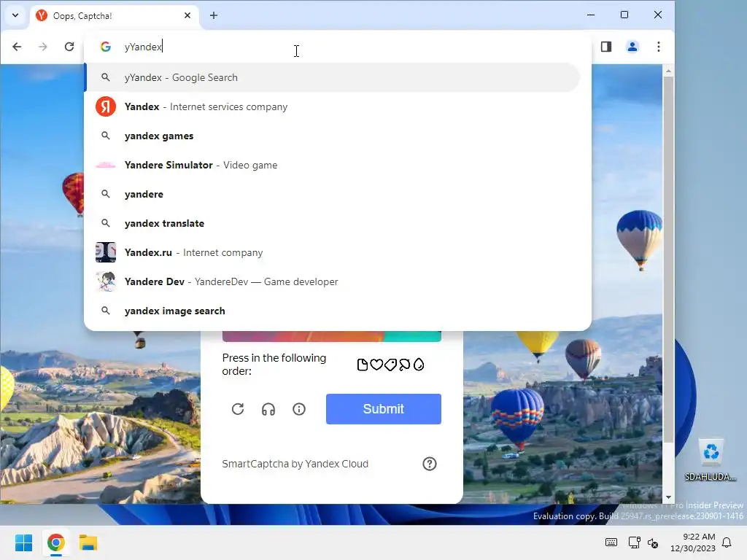Click the Yandere Dev avatar thumbnail
This screenshot has width=747, height=560.
click(x=106, y=281)
